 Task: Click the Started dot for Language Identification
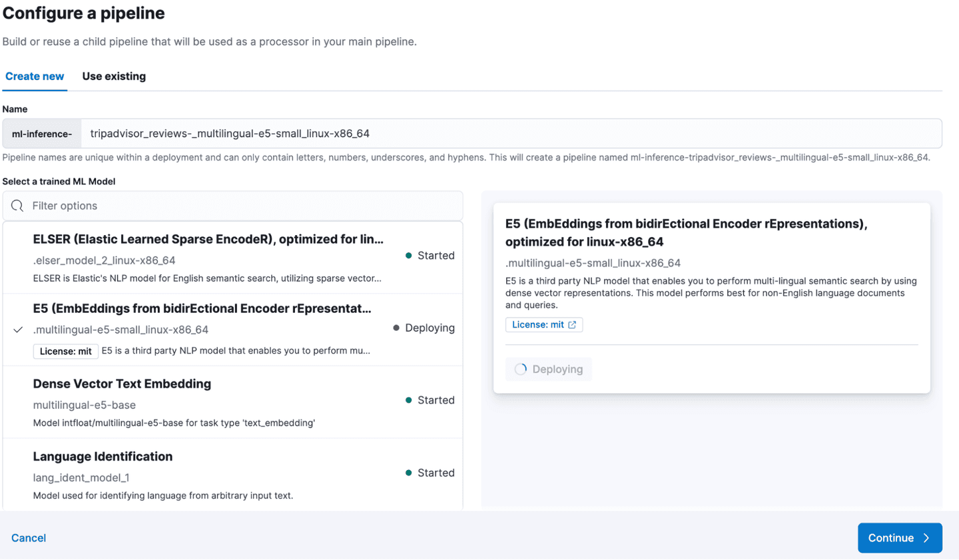pos(409,473)
